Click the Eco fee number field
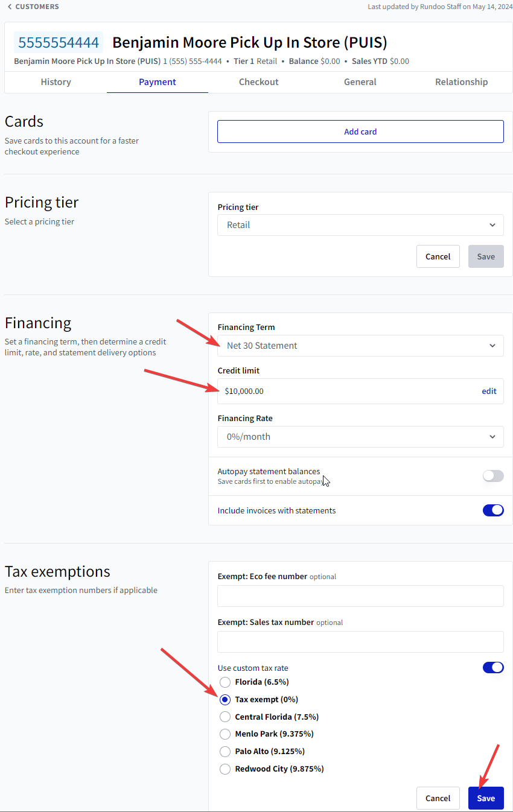 click(x=360, y=596)
